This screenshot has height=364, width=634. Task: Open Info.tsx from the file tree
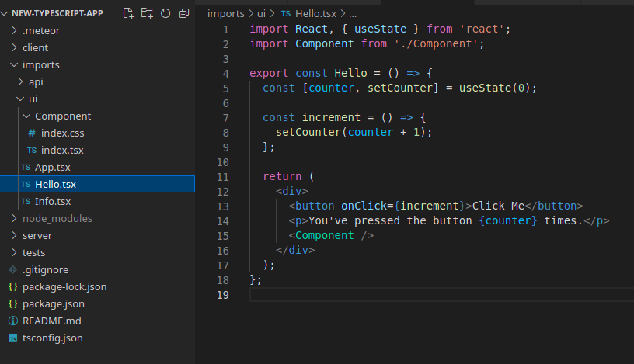(53, 201)
